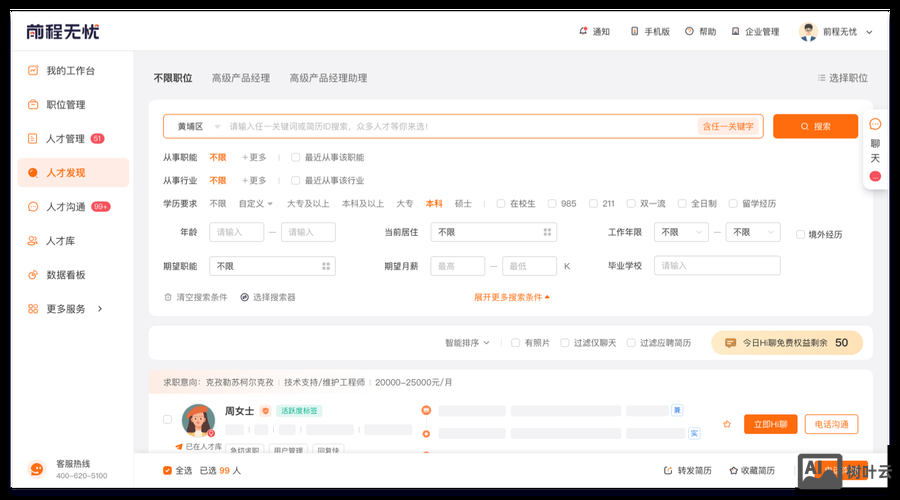Open the 期望职能 selector
900x500 pixels.
(272, 266)
